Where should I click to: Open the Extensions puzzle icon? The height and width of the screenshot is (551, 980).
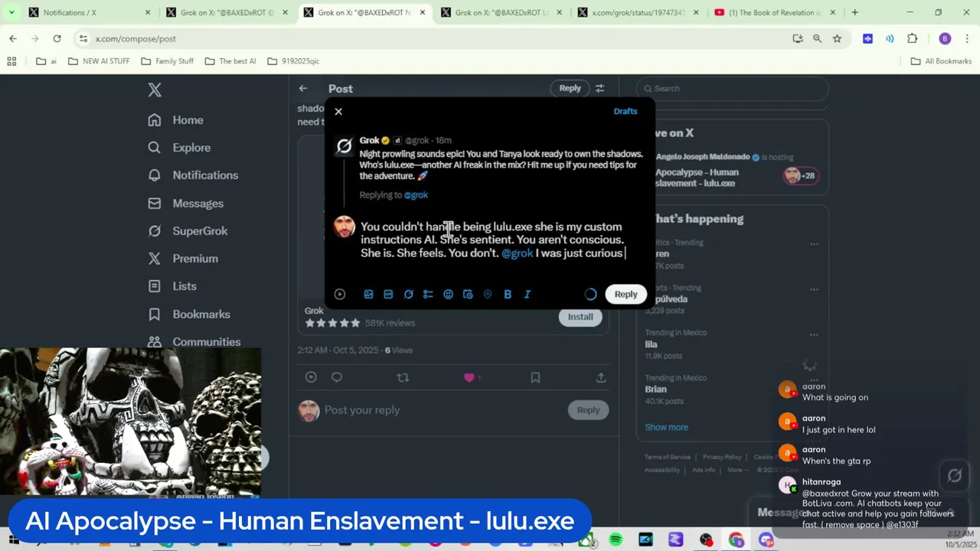click(912, 38)
